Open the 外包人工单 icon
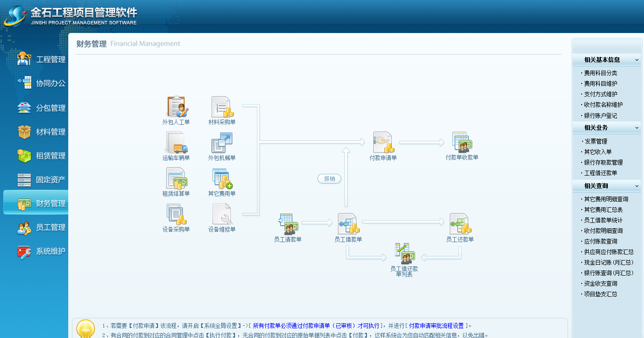The width and height of the screenshot is (644, 338). coord(176,107)
